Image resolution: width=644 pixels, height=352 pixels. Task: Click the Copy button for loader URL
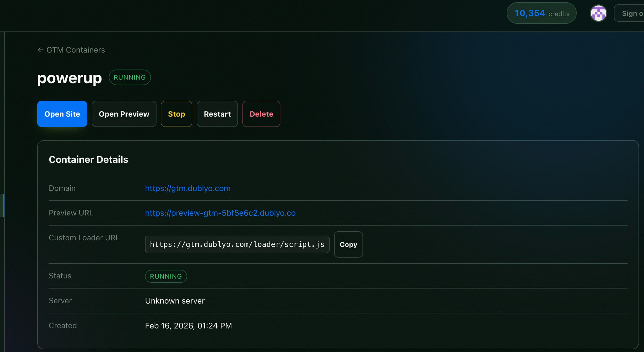tap(348, 244)
